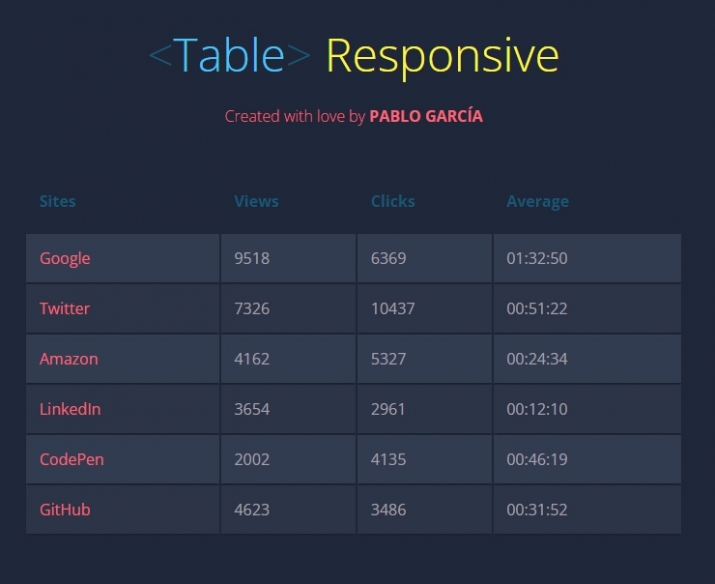The width and height of the screenshot is (715, 584).
Task: Select the LinkedIn site cell
Action: 123,409
